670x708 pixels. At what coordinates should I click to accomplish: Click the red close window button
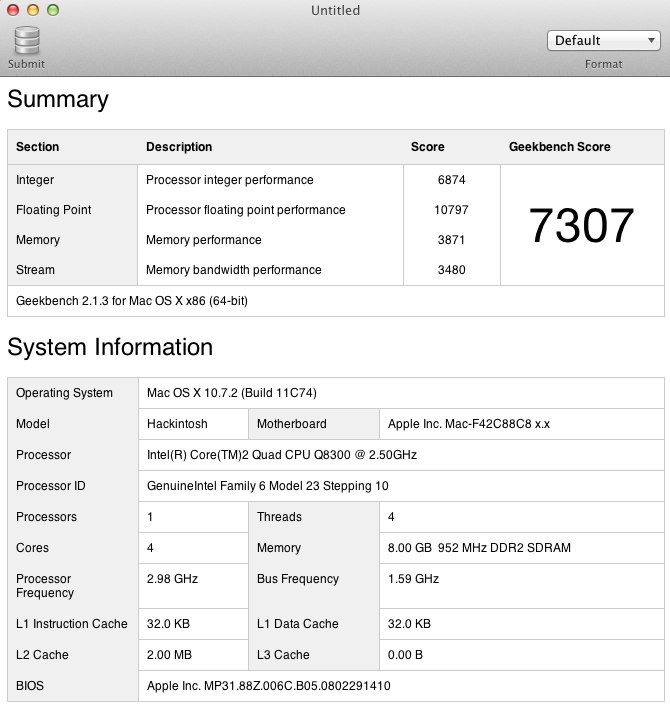pyautogui.click(x=13, y=10)
